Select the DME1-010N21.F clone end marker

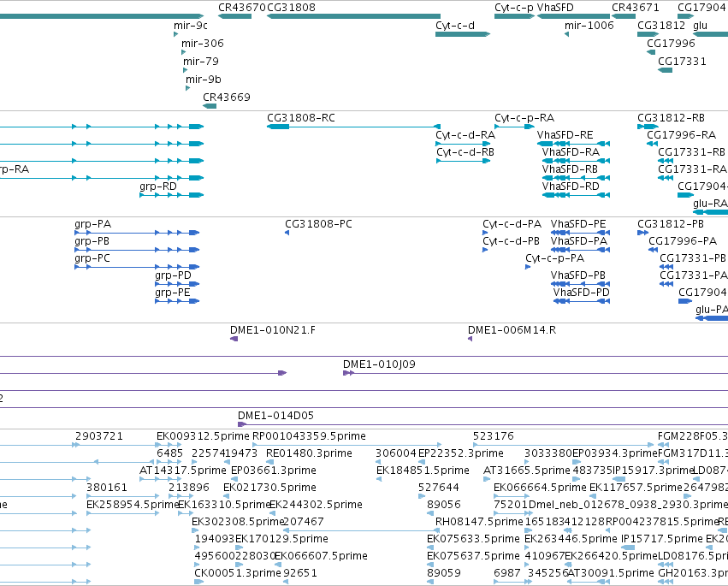point(234,339)
